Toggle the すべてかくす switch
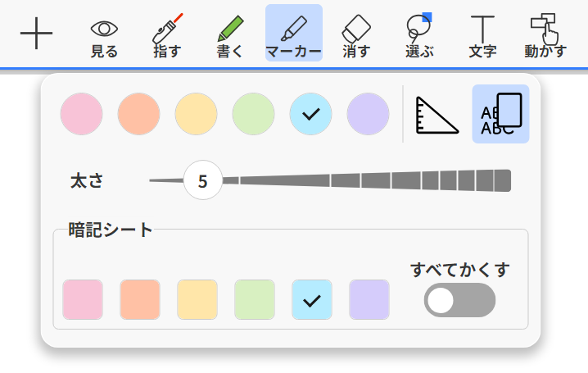588x373 pixels. tap(459, 300)
